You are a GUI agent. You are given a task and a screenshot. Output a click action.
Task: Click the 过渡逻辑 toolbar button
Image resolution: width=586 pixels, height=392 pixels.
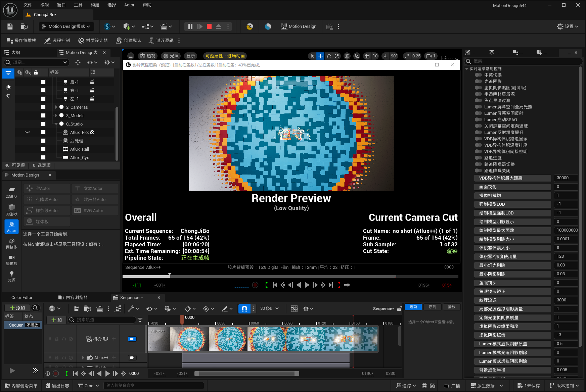point(161,41)
